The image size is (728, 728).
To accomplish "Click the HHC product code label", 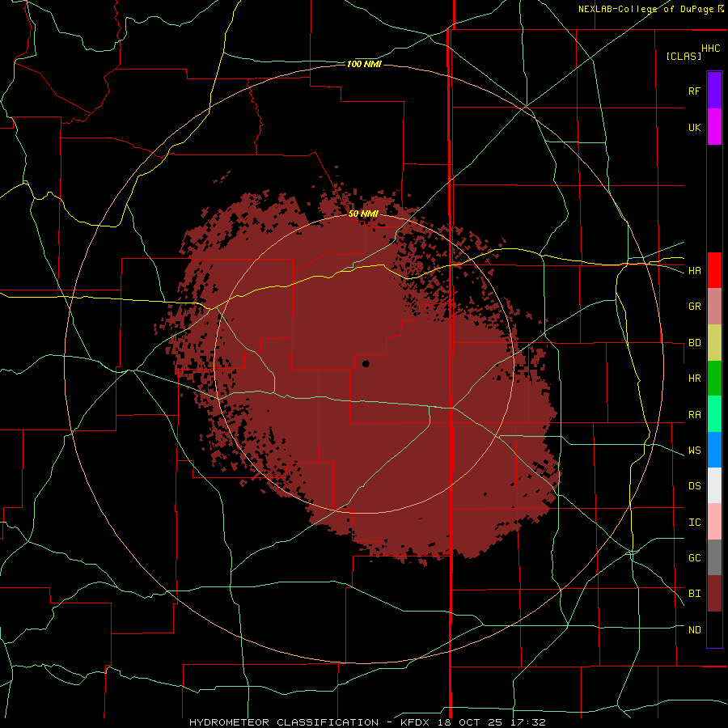I will [710, 49].
